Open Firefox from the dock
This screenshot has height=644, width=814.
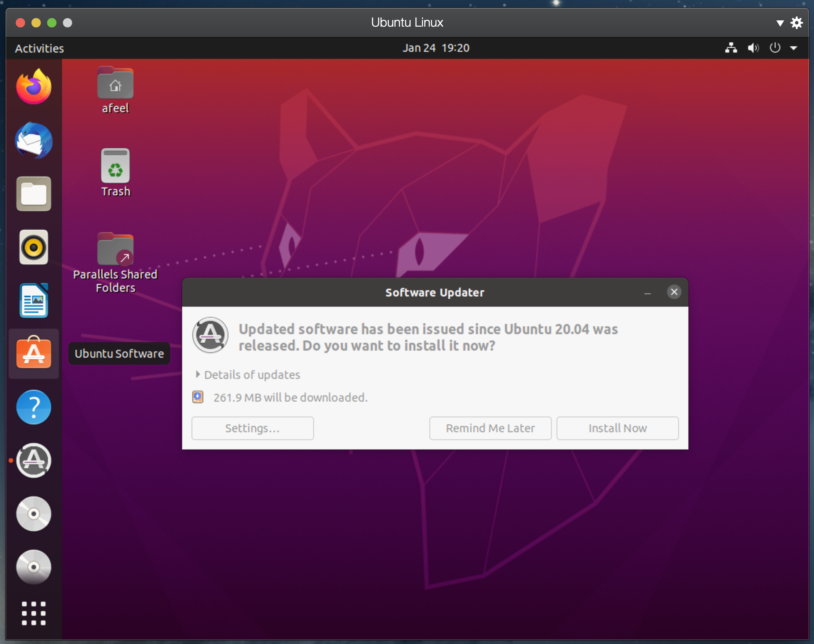pos(34,87)
